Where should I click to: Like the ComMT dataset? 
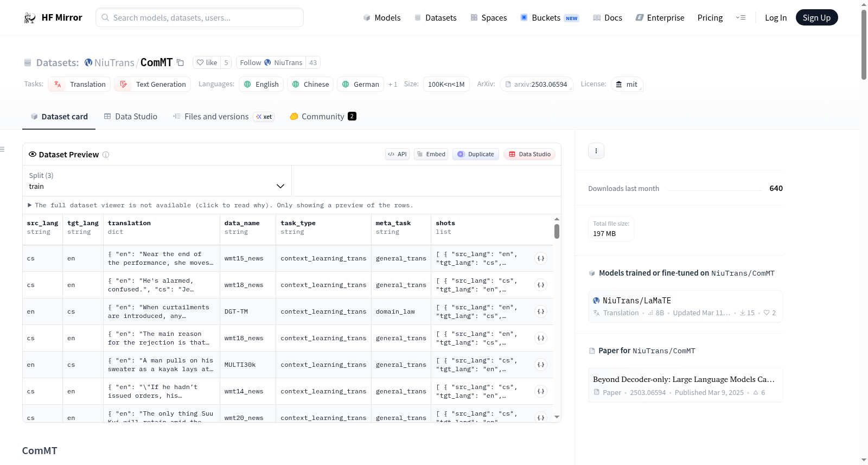pos(207,62)
